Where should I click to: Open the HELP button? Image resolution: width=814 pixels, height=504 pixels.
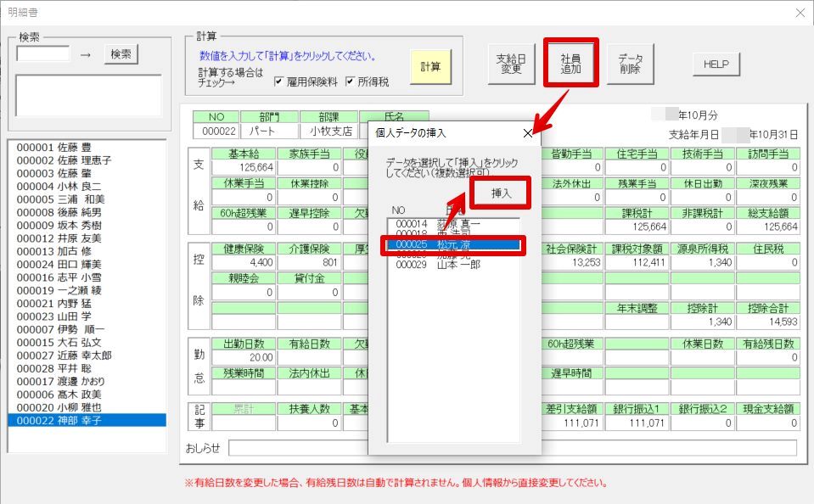(716, 64)
